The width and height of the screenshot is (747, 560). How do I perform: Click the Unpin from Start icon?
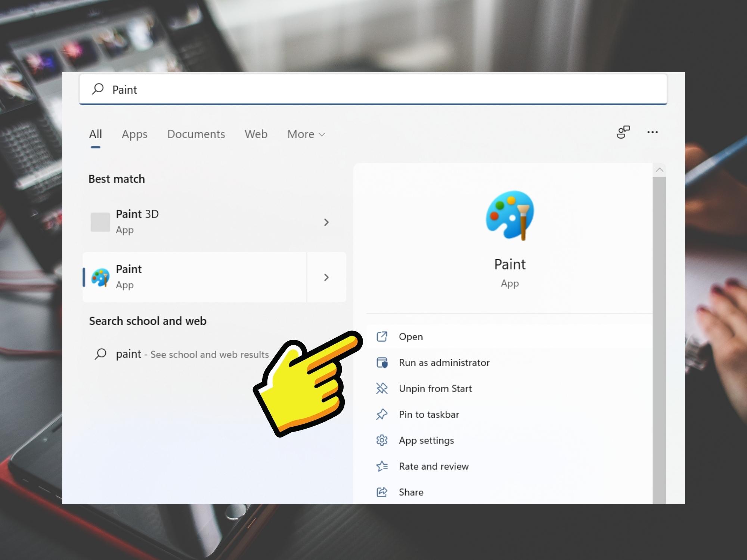382,388
